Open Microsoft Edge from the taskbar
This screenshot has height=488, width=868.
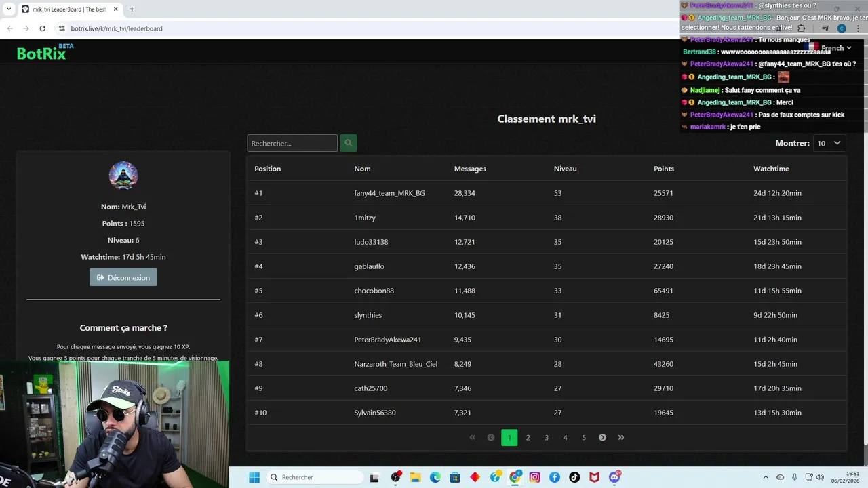(435, 477)
